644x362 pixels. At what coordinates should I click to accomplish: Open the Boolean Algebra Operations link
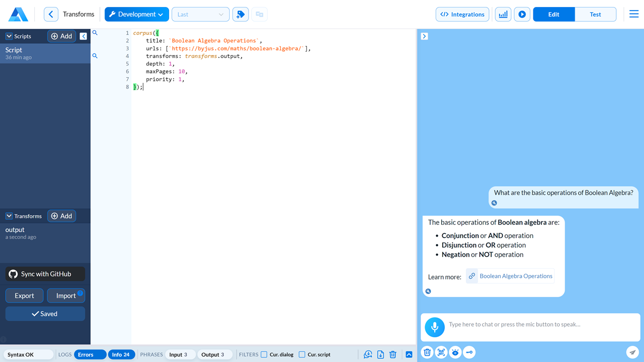pyautogui.click(x=515, y=276)
